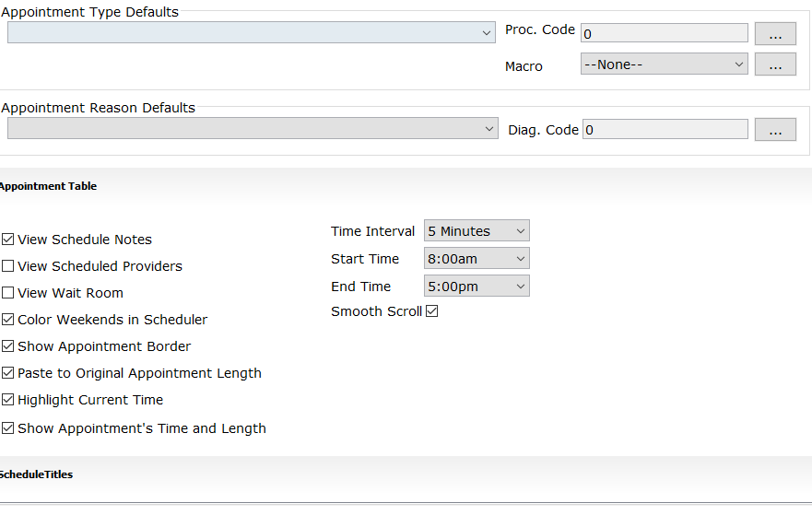This screenshot has width=812, height=515.
Task: Click into the Proc. Code field
Action: 664,33
